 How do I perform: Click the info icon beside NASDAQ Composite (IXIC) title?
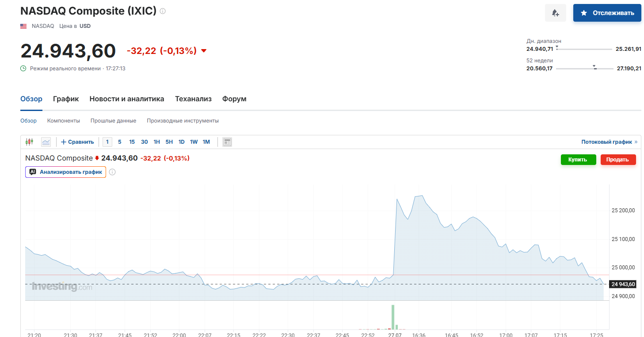point(163,11)
